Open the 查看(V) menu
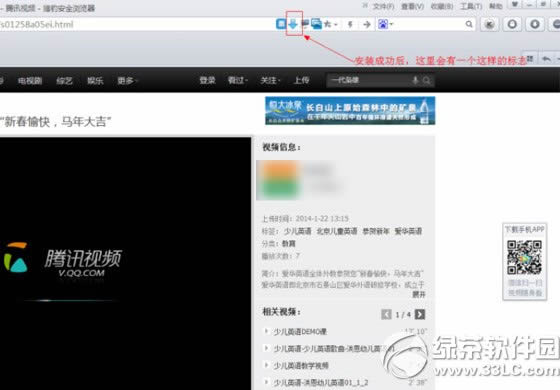 point(412,6)
